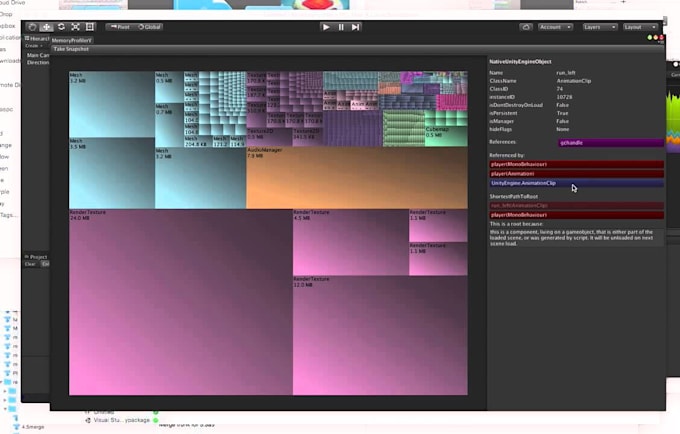Image resolution: width=680 pixels, height=434 pixels.
Task: Switch to the Hierarchy tab
Action: [36, 39]
